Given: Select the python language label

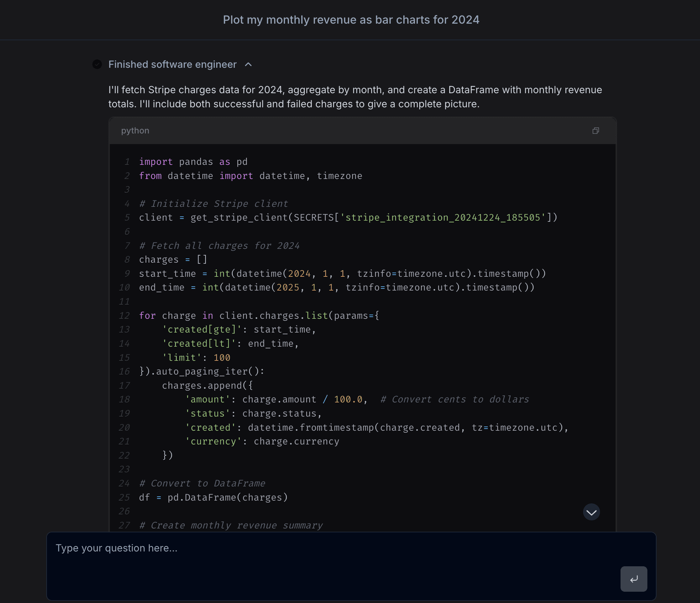Looking at the screenshot, I should click(135, 131).
